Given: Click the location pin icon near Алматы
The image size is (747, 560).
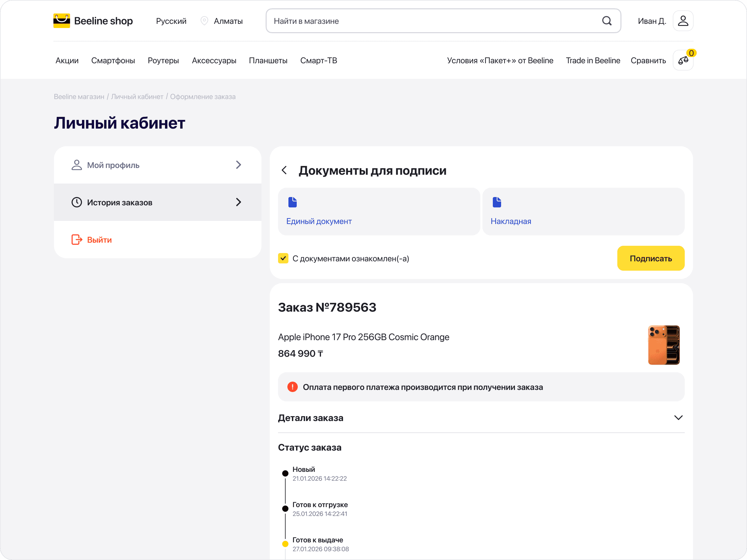Looking at the screenshot, I should point(204,21).
